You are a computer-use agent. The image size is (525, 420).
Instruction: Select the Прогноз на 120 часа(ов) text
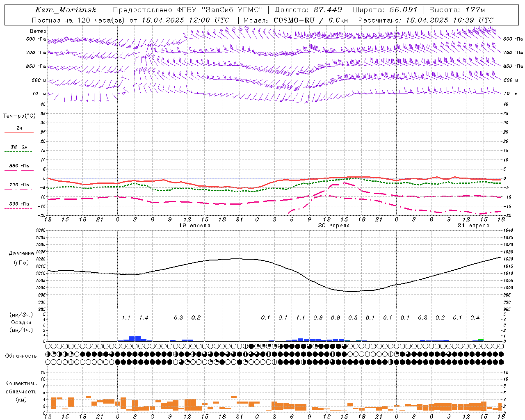point(80,20)
